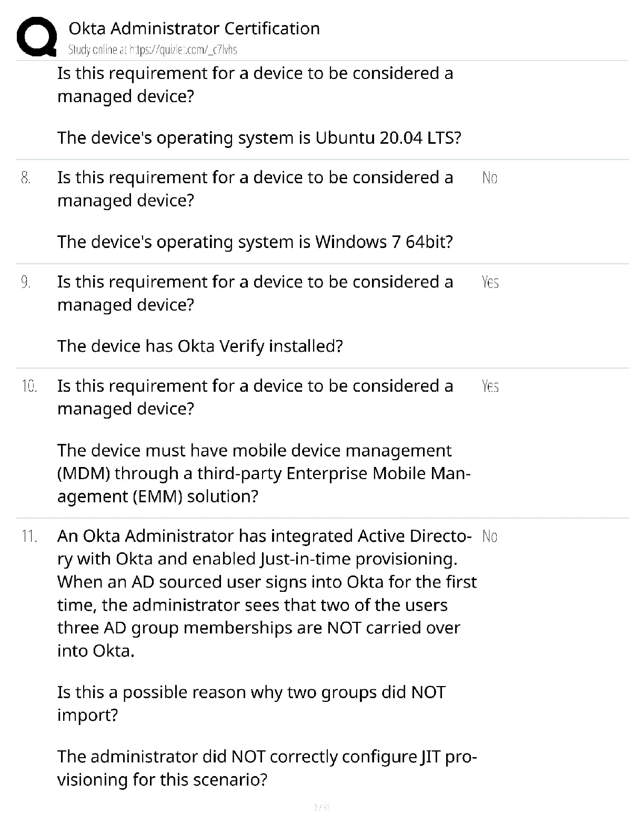This screenshot has width=644, height=834.
Task: Open the quizlet.com study link
Action: (153, 50)
